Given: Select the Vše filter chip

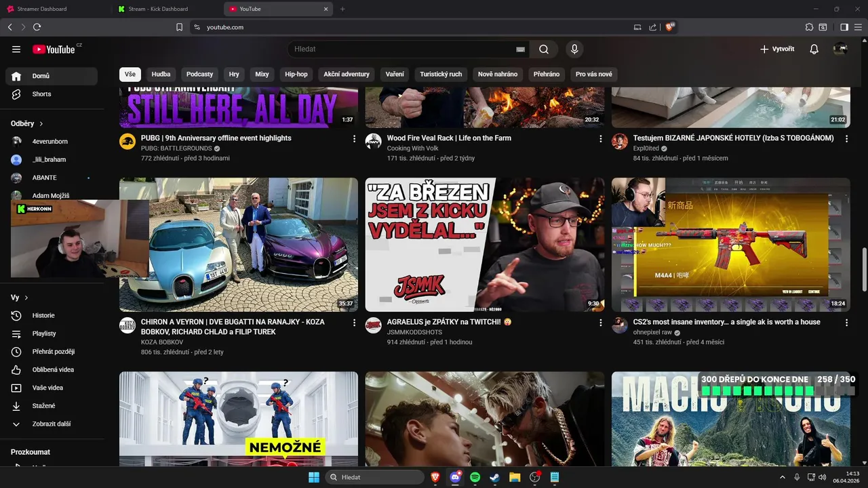Looking at the screenshot, I should tap(130, 74).
